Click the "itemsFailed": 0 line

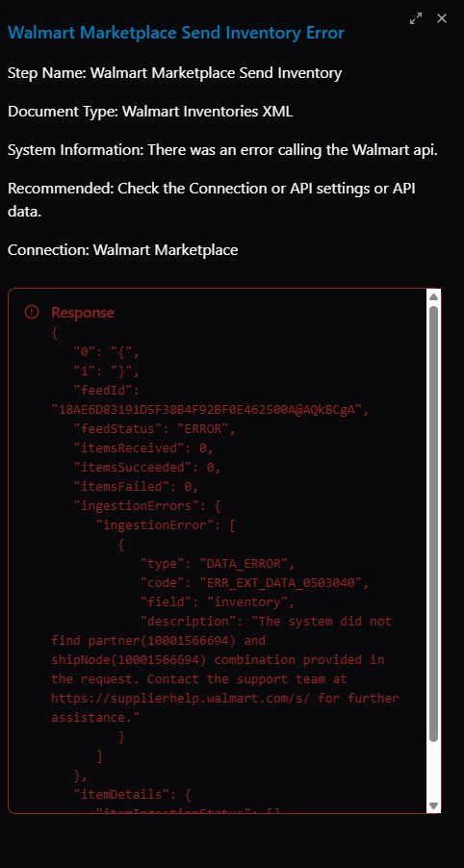coord(136,487)
